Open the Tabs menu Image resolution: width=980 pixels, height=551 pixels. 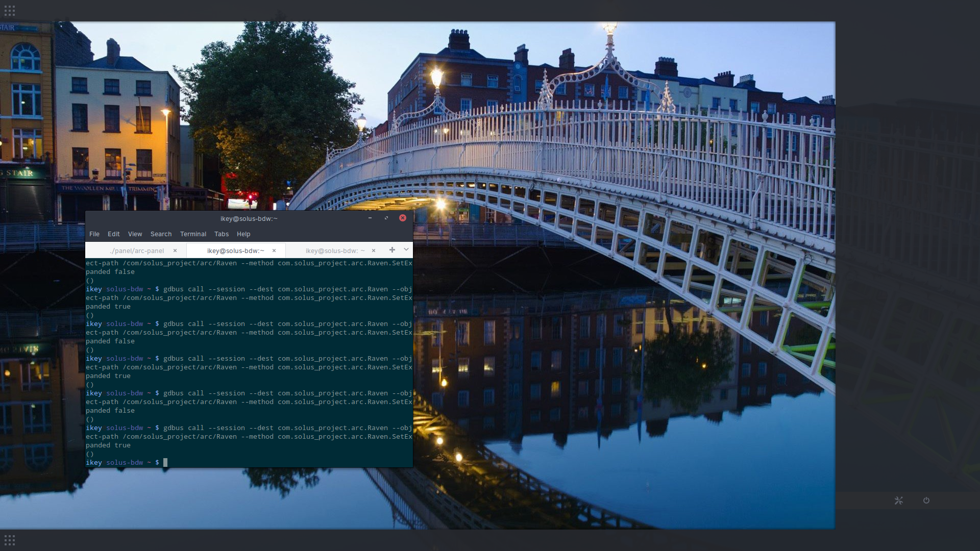click(222, 234)
